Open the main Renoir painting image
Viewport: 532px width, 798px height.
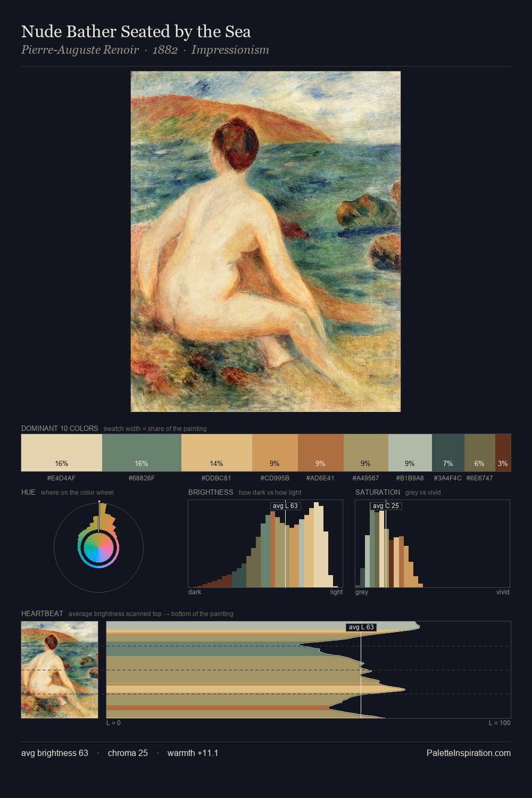coord(265,242)
